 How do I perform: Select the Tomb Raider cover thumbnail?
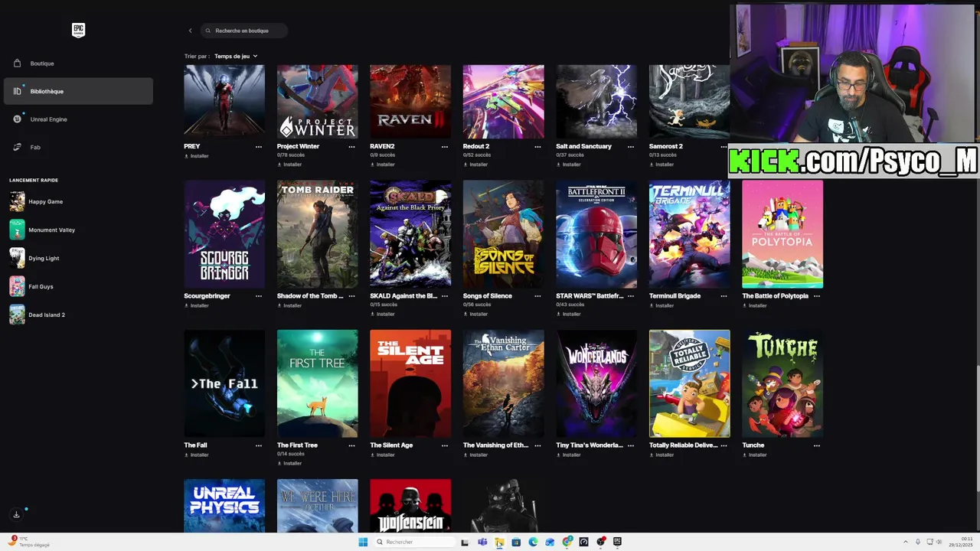tap(317, 234)
